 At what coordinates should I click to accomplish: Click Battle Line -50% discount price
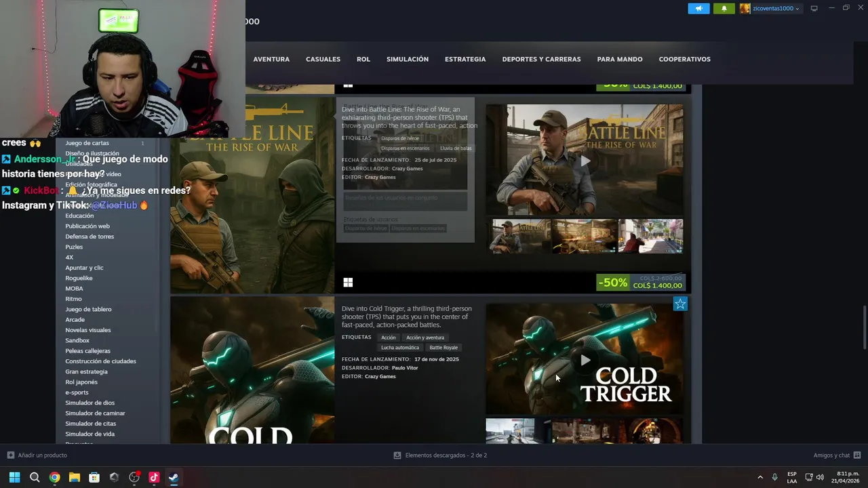pos(640,282)
